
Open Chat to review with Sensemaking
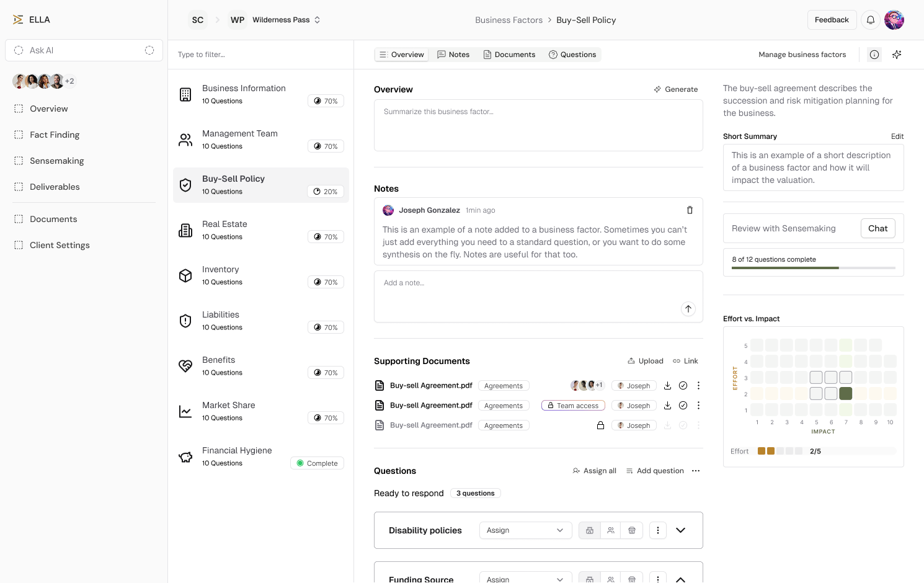tap(877, 228)
